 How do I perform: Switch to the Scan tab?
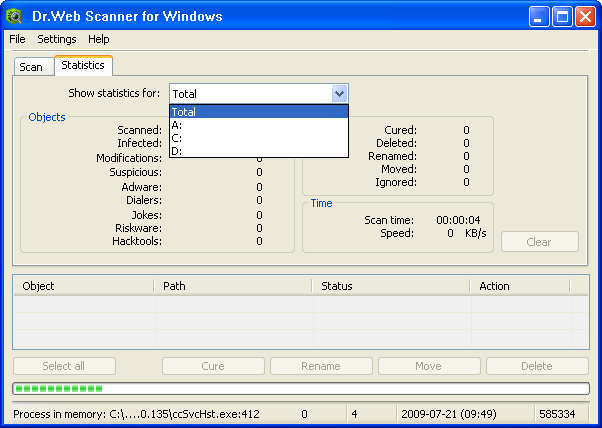(x=33, y=67)
